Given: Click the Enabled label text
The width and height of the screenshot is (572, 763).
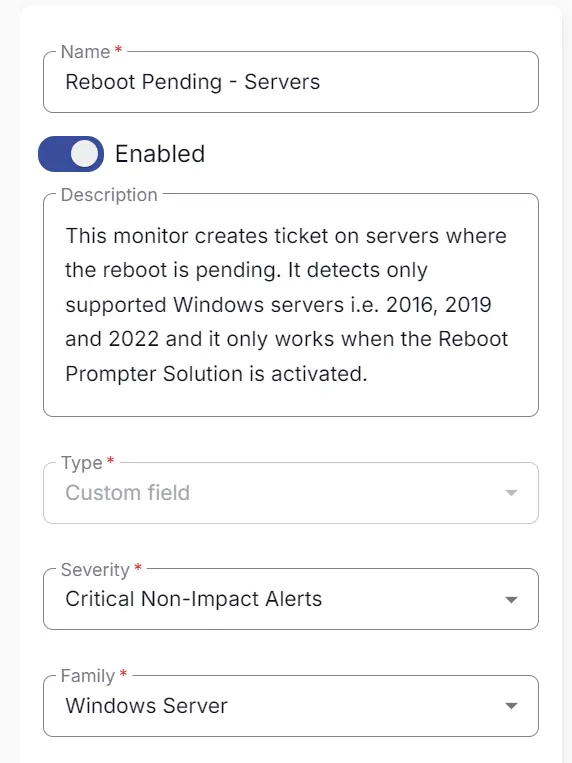Looking at the screenshot, I should [x=160, y=154].
